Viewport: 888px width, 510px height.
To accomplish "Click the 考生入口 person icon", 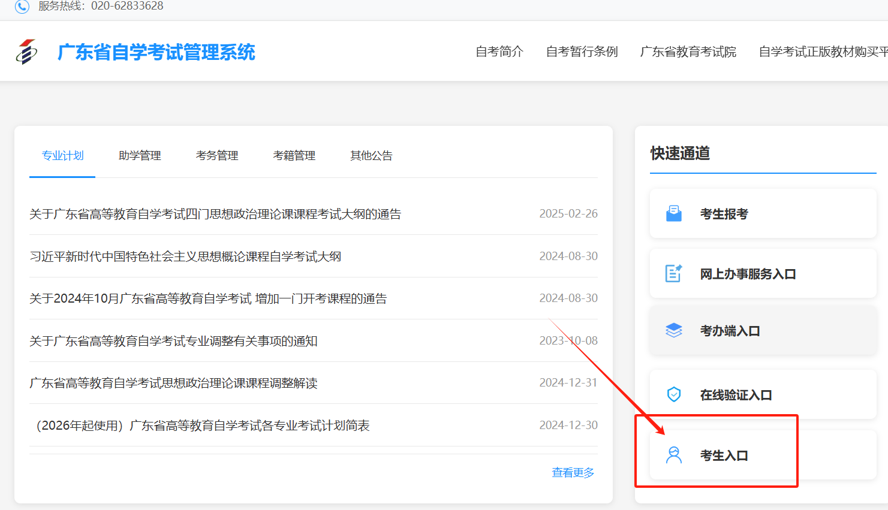I will pos(674,455).
